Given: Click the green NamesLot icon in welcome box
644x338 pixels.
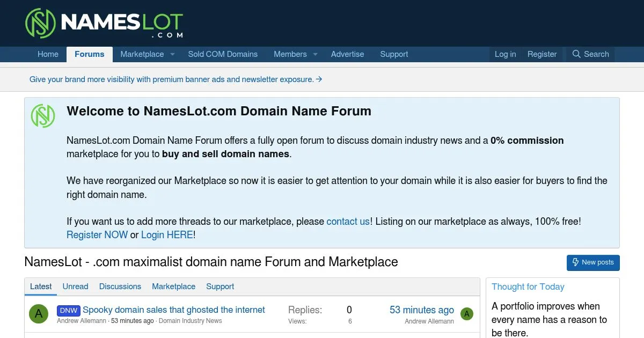Looking at the screenshot, I should point(43,116).
